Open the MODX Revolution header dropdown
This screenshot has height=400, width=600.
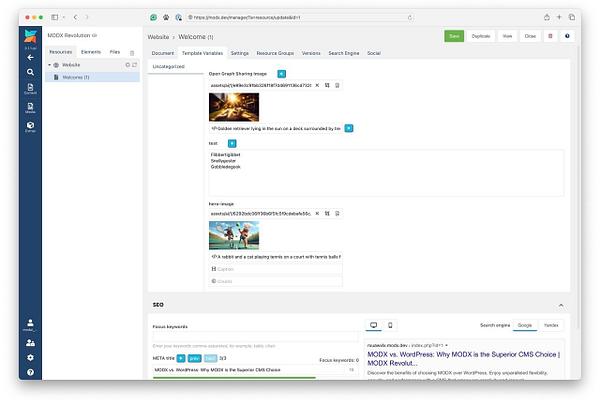click(95, 36)
